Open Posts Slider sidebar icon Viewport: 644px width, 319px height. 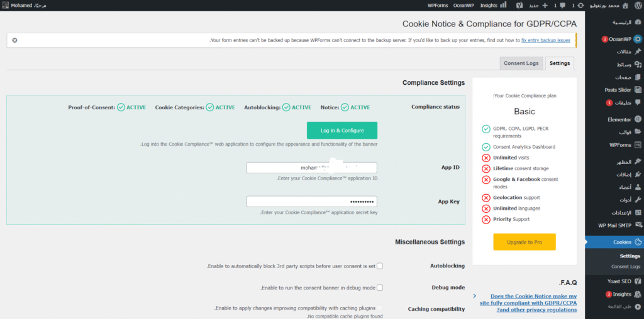point(638,90)
